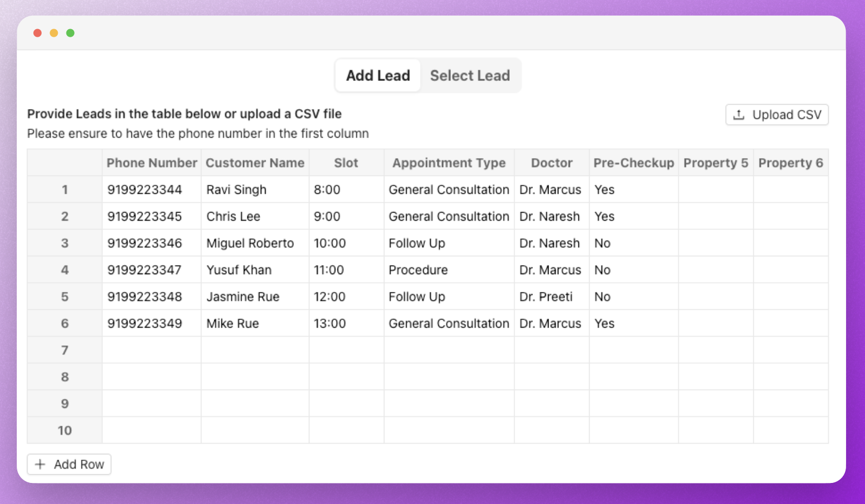Click the Property 6 column header

click(x=790, y=163)
